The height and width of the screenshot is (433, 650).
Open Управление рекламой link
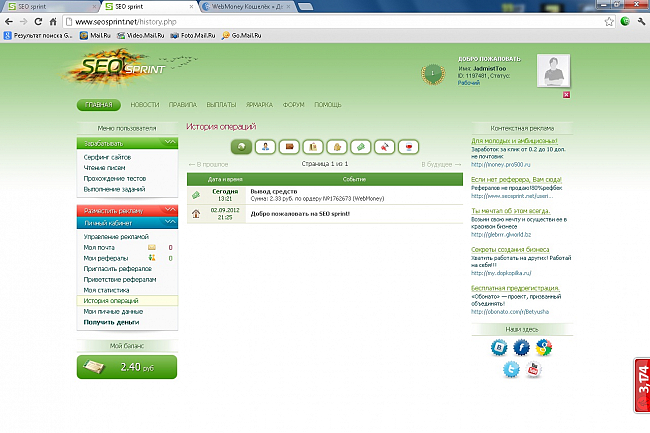(116, 237)
